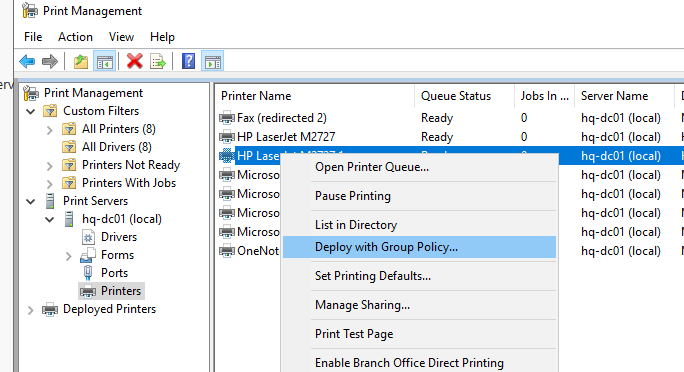684x372 pixels.
Task: Collapse the hq-dc01 (local) server node
Action: [50, 219]
